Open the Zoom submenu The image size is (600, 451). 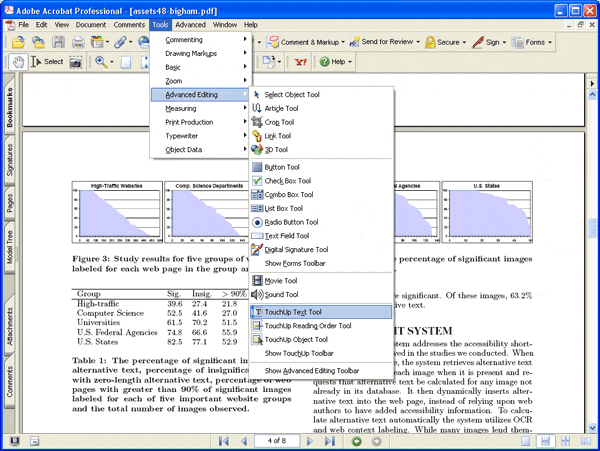pos(201,81)
